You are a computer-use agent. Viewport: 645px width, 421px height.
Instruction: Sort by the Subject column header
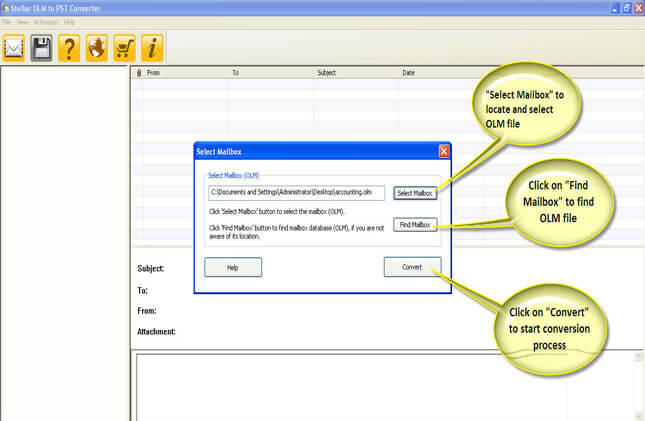coord(356,73)
